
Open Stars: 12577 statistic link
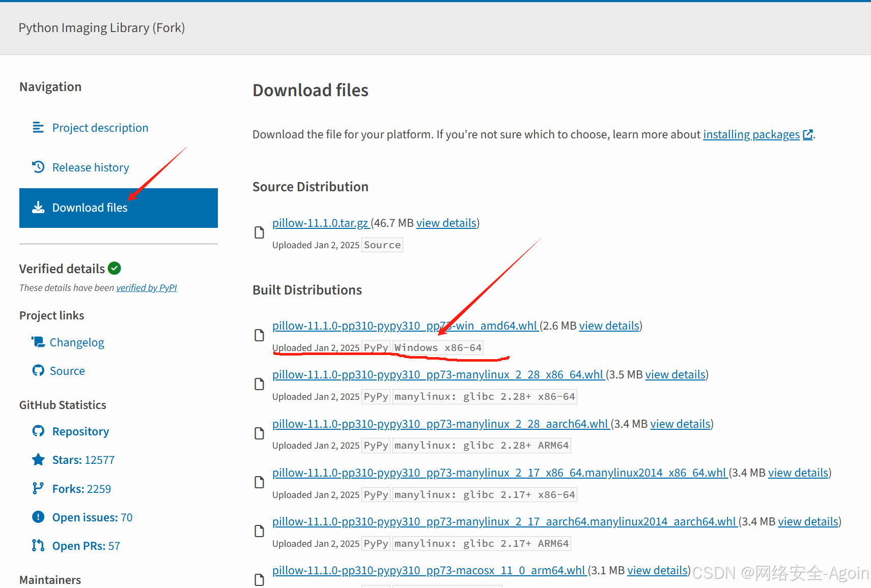click(83, 460)
